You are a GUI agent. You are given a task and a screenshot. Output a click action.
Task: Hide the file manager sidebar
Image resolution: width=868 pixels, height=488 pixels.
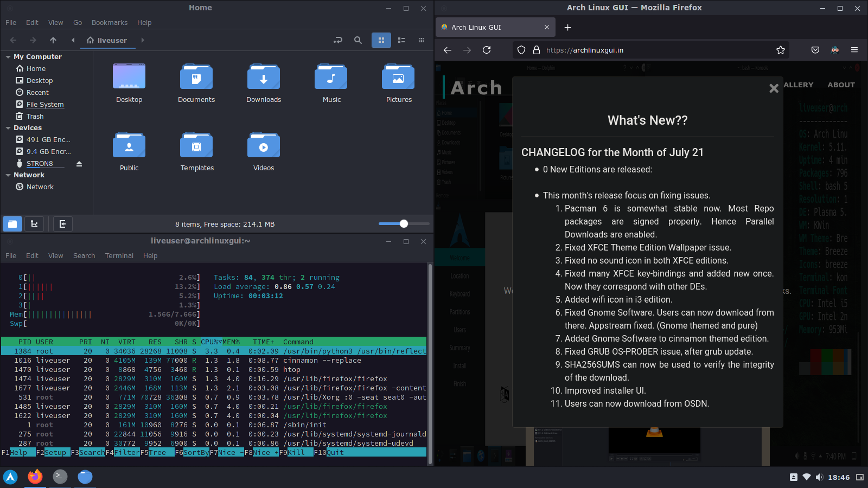click(x=62, y=224)
